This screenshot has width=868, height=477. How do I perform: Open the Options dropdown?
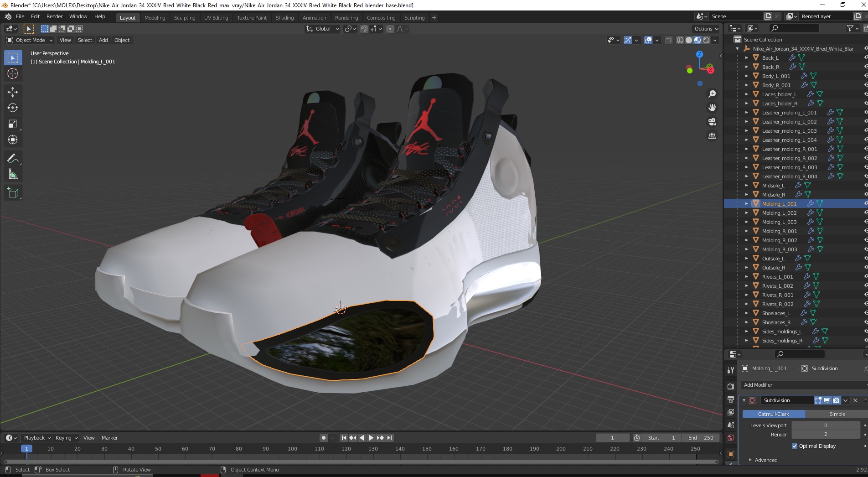[x=706, y=29]
